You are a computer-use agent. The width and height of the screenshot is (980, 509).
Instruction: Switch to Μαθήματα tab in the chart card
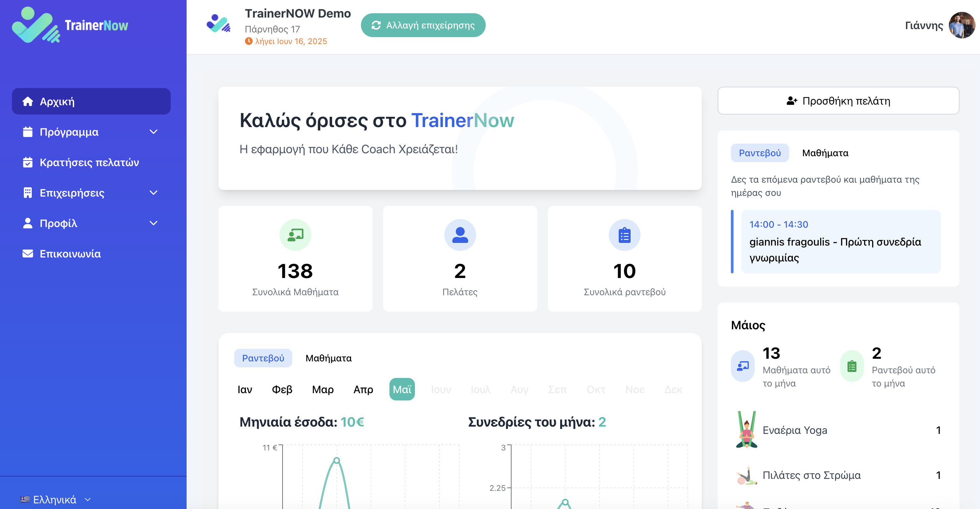[329, 358]
